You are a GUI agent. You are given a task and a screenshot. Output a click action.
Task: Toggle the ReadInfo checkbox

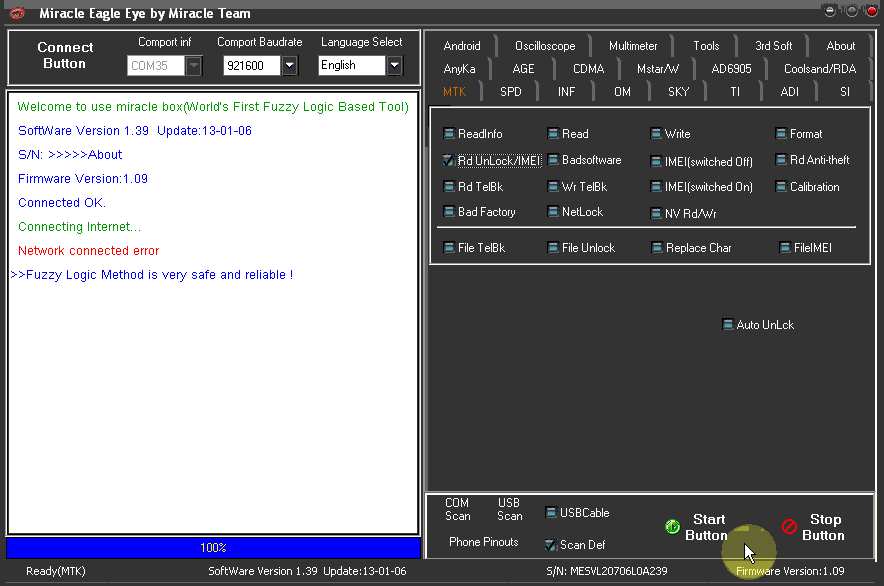point(449,134)
